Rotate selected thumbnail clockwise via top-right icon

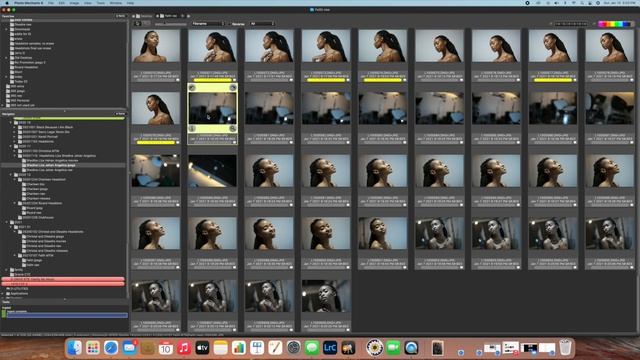(x=233, y=87)
